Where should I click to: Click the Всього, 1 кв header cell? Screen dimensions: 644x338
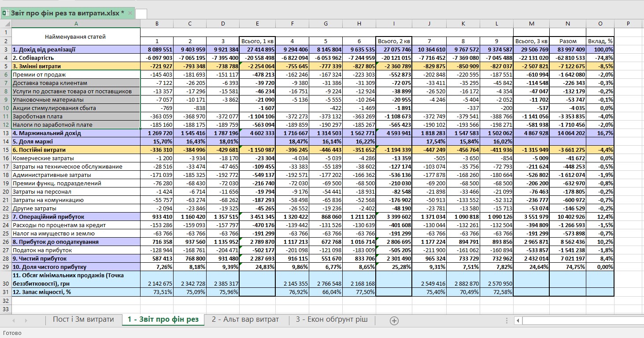tap(257, 41)
